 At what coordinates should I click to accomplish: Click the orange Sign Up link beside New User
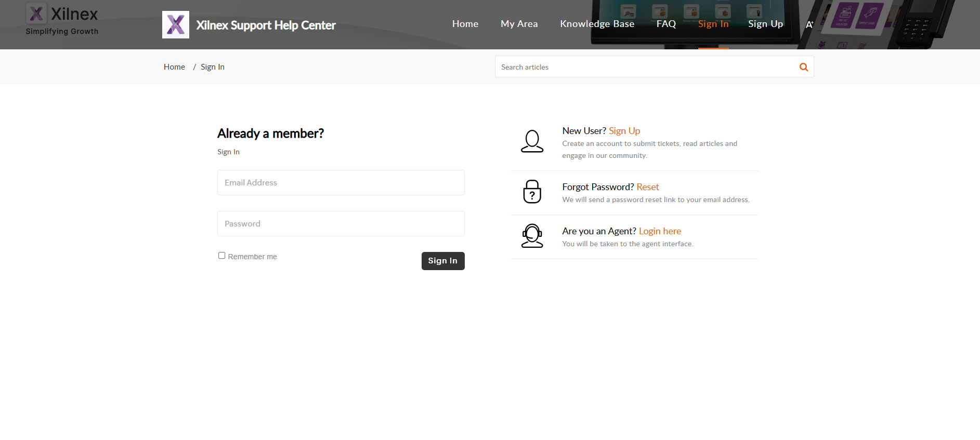pyautogui.click(x=624, y=131)
